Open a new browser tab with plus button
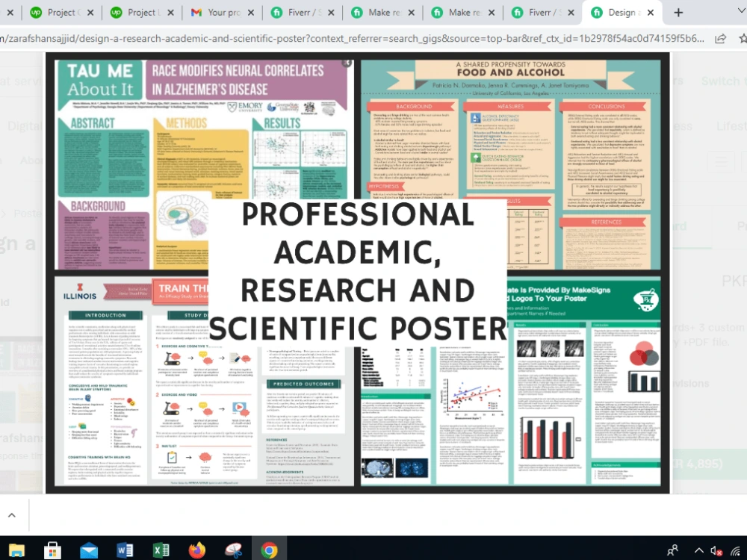747x560 pixels. pyautogui.click(x=678, y=12)
